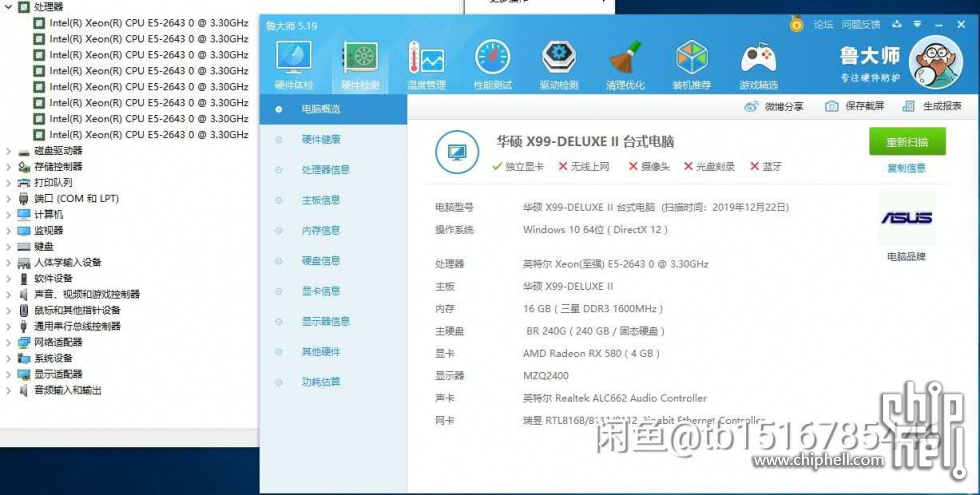Expand 存储控制器 in Device Manager
980x495 pixels.
coord(8,167)
